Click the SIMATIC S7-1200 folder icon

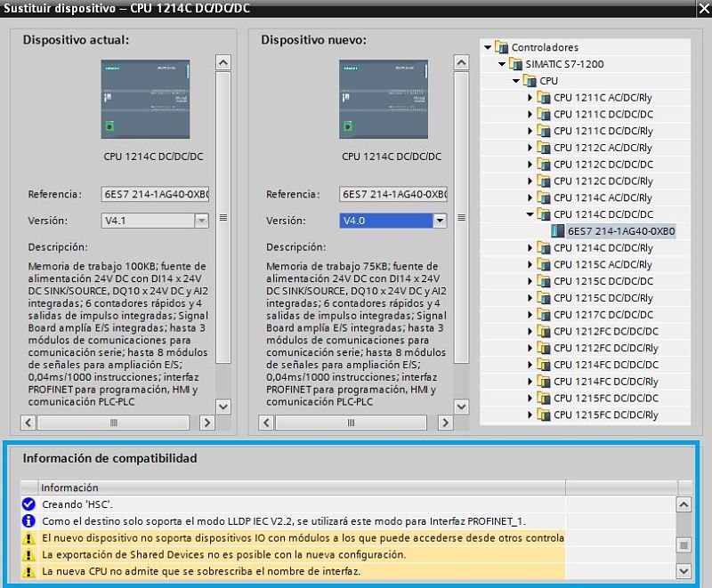point(515,63)
